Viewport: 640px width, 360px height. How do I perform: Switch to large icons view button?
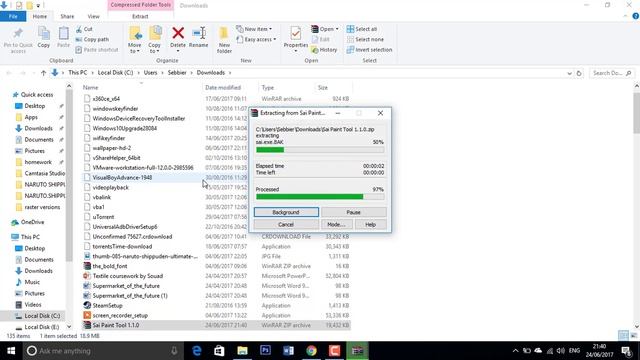point(633,336)
